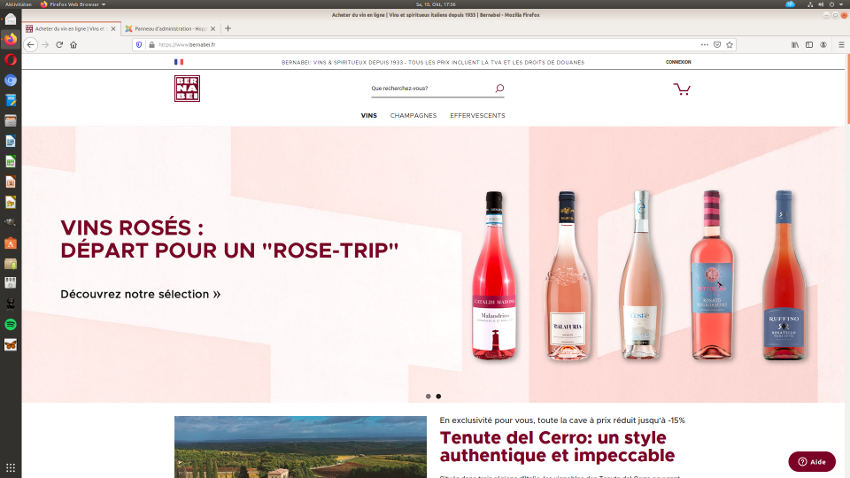This screenshot has height=478, width=850.
Task: Open the EFFERVESCENTS menu
Action: click(478, 115)
